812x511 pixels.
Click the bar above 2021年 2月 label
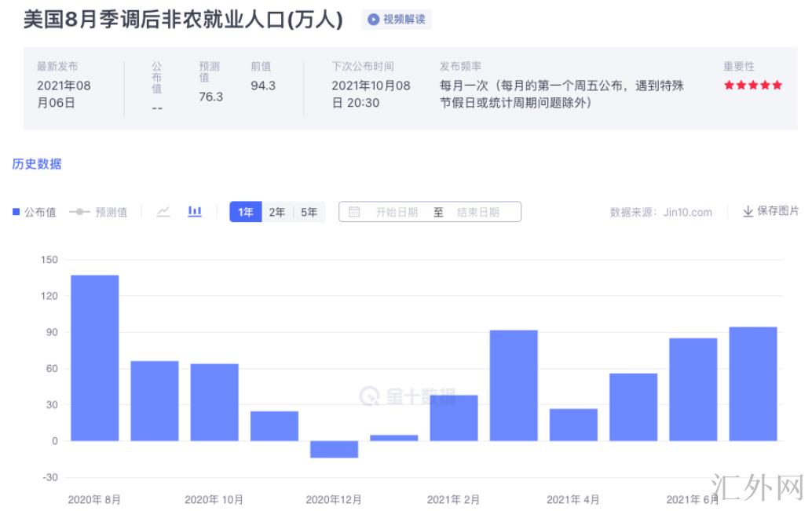(x=454, y=418)
